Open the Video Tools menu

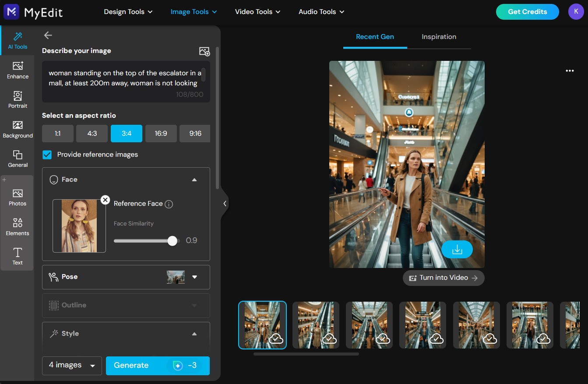point(257,12)
